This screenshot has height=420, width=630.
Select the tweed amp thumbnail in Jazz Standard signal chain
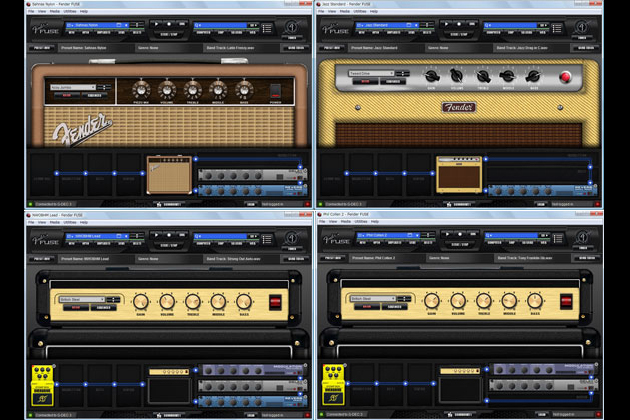point(459,172)
